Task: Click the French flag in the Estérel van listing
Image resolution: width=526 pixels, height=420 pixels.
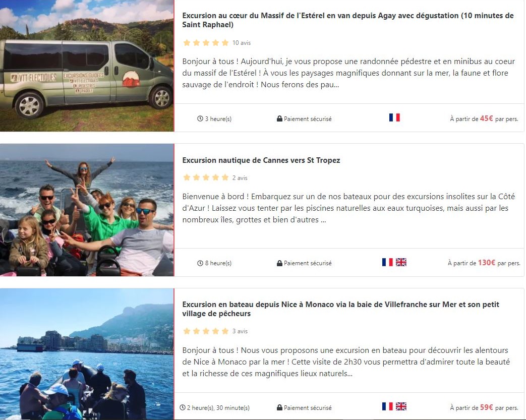Action: pyautogui.click(x=394, y=117)
